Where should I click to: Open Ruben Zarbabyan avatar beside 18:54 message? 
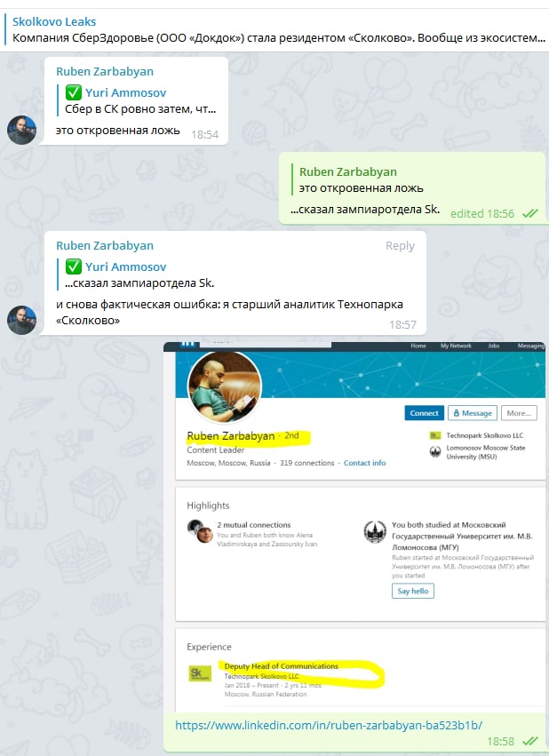tap(21, 130)
